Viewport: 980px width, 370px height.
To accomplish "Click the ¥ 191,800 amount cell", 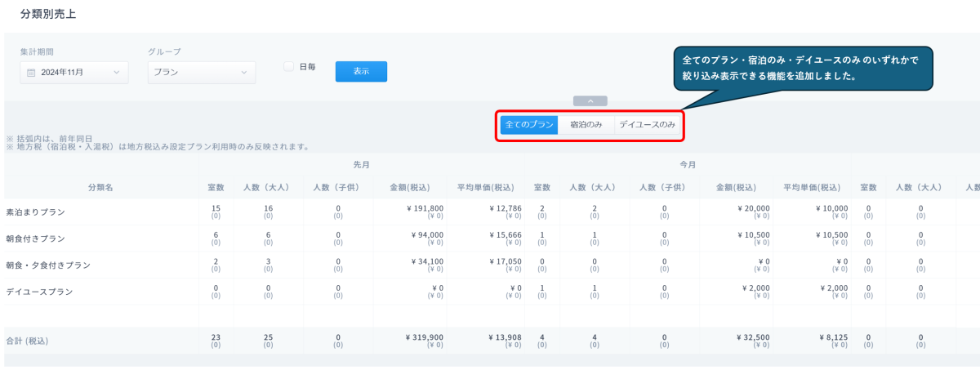I will (x=425, y=208).
